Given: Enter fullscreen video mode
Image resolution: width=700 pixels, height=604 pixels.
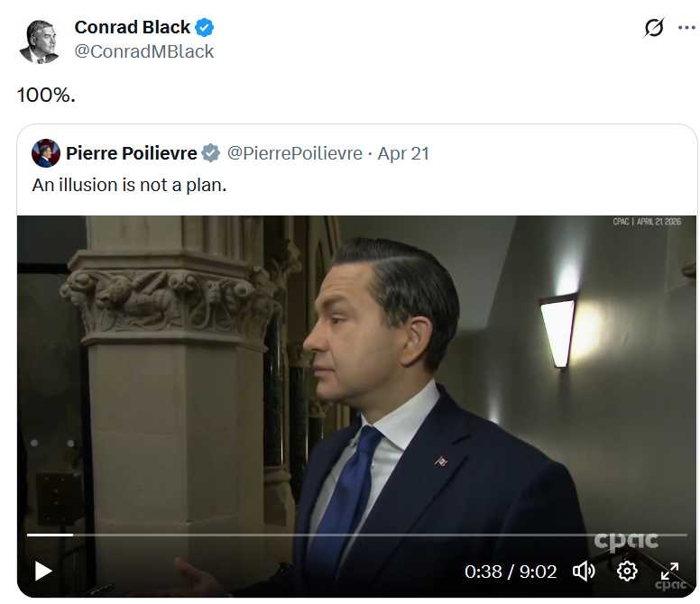Looking at the screenshot, I should 669,571.
